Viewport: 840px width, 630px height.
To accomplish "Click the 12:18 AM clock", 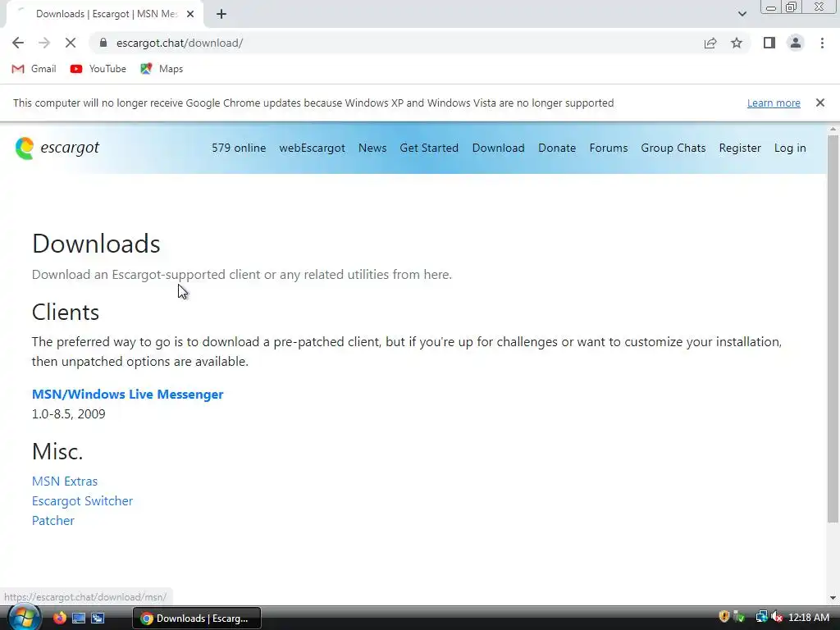I will coord(809,618).
